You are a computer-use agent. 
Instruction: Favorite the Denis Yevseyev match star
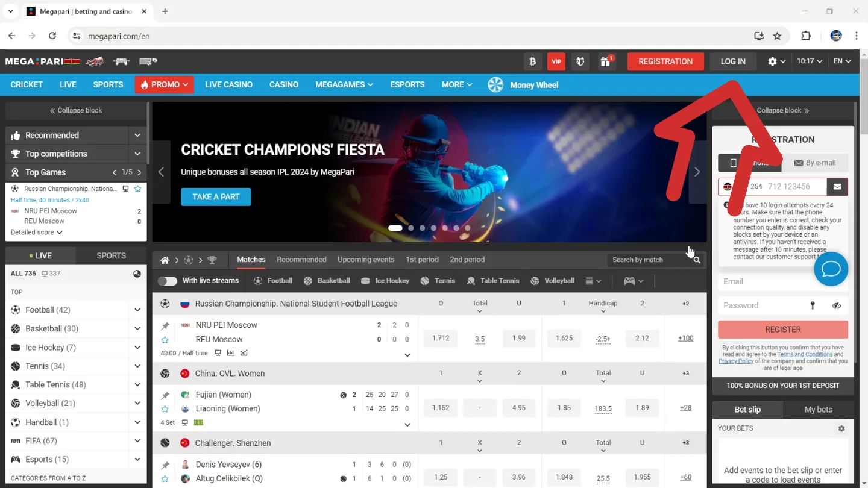pyautogui.click(x=165, y=479)
